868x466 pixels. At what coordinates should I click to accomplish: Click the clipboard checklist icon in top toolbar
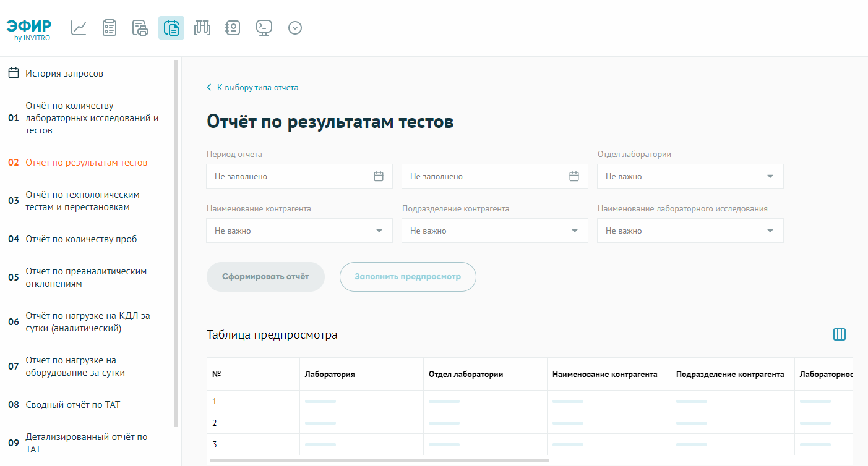point(110,28)
